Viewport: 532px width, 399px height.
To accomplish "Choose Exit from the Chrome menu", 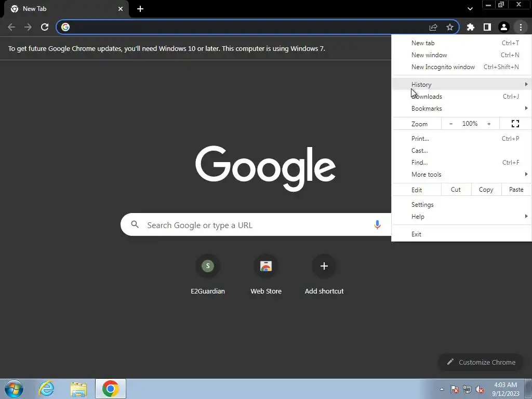I will click(x=461, y=234).
